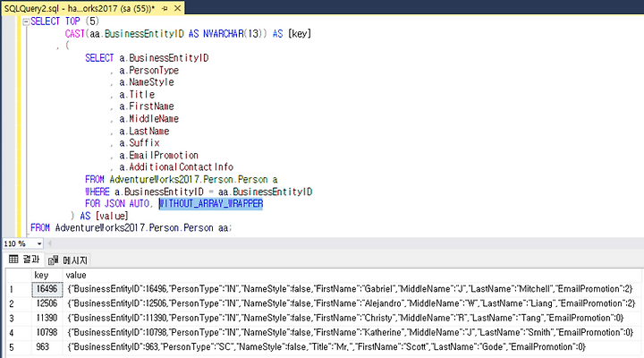This screenshot has height=358, width=644.
Task: Select key cell 12506
Action: pyautogui.click(x=47, y=303)
